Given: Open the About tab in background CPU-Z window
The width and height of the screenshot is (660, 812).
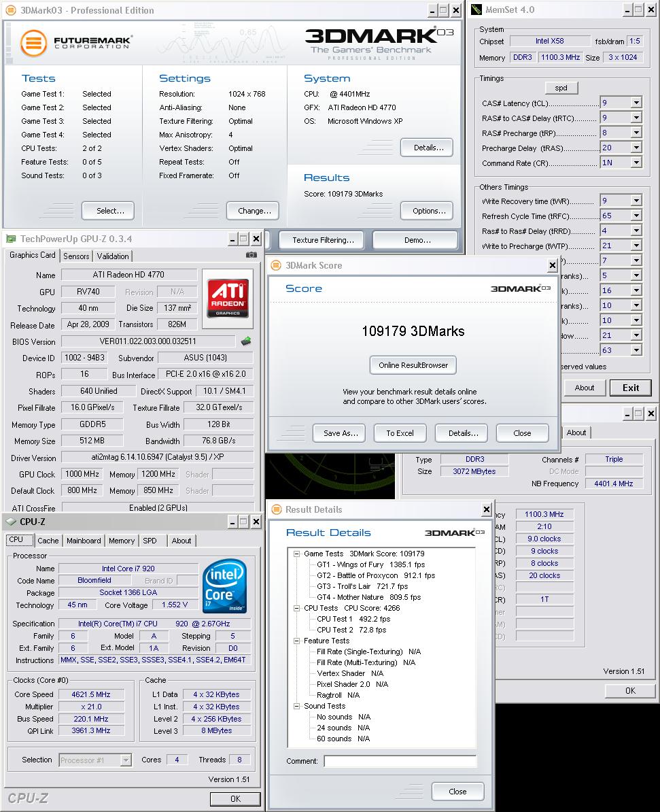Looking at the screenshot, I should (x=576, y=433).
